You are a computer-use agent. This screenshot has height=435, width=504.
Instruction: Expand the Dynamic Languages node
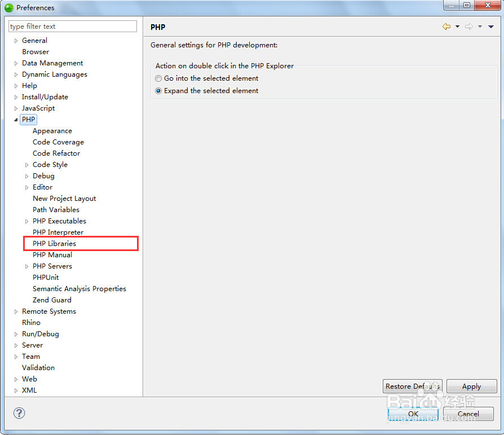(x=16, y=74)
